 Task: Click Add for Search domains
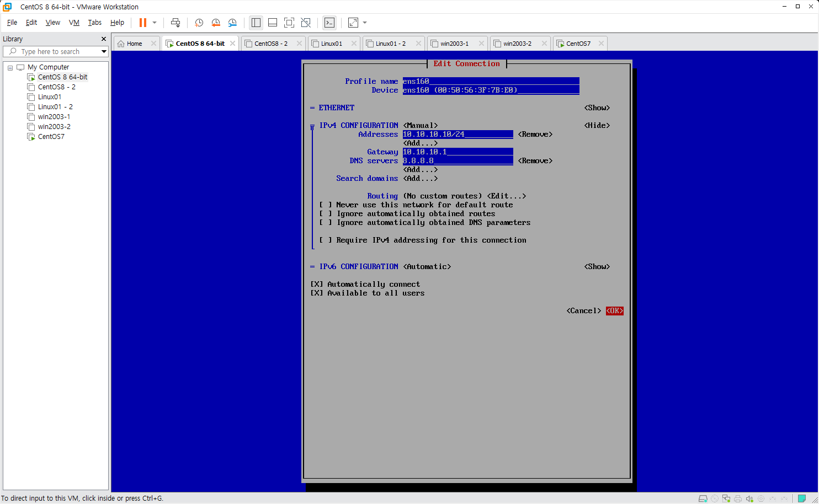tap(421, 179)
